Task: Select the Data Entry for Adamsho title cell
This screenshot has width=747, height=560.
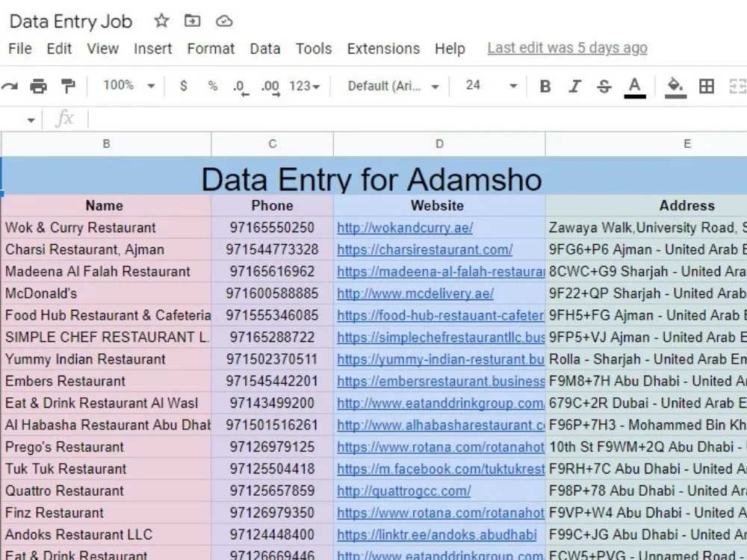Action: (374, 175)
